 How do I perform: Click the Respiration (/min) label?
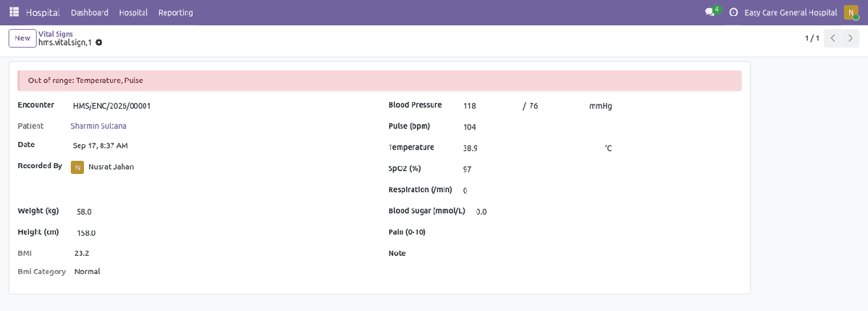click(x=420, y=190)
